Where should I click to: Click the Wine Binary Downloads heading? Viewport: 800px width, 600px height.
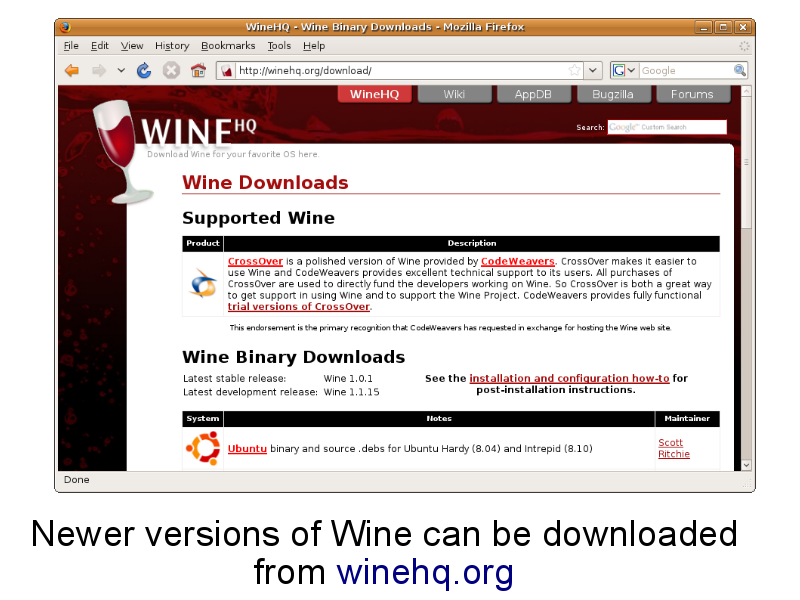coord(293,357)
